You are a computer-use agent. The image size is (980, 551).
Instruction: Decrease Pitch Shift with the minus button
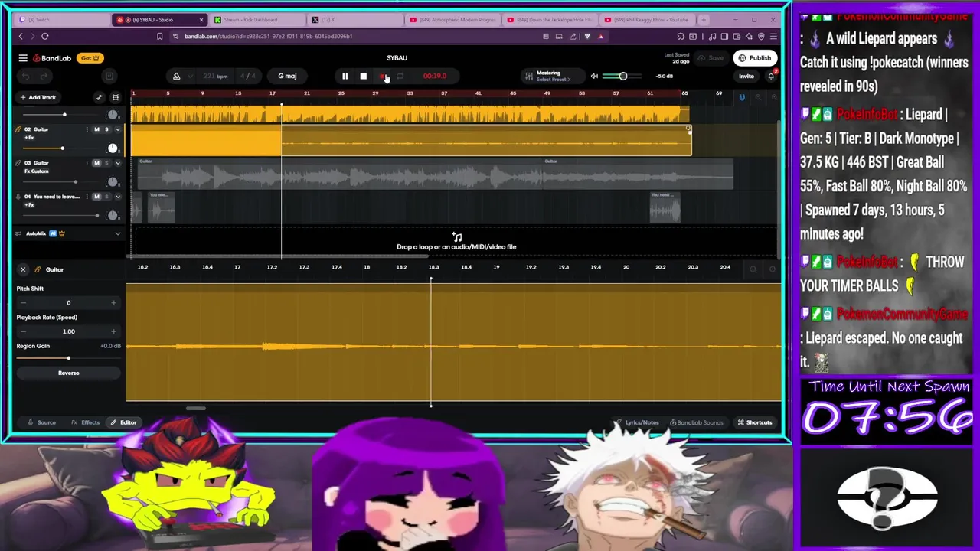click(23, 303)
